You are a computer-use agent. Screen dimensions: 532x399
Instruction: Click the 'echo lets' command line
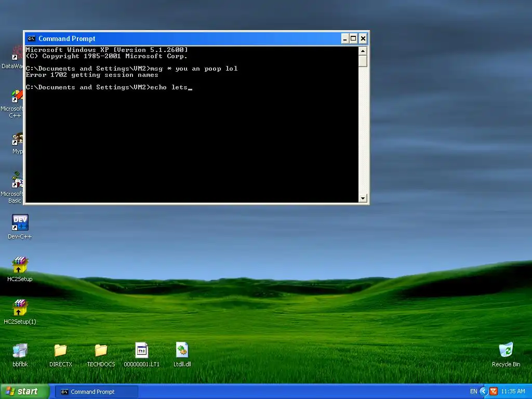tap(109, 87)
